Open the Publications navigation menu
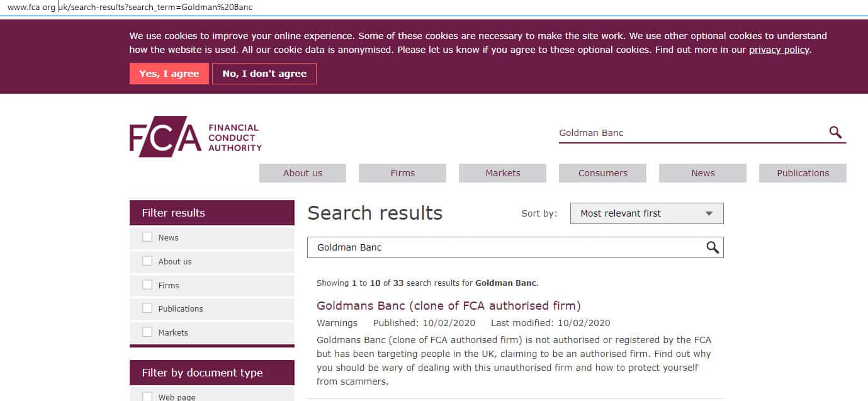This screenshot has width=868, height=401. click(x=803, y=173)
